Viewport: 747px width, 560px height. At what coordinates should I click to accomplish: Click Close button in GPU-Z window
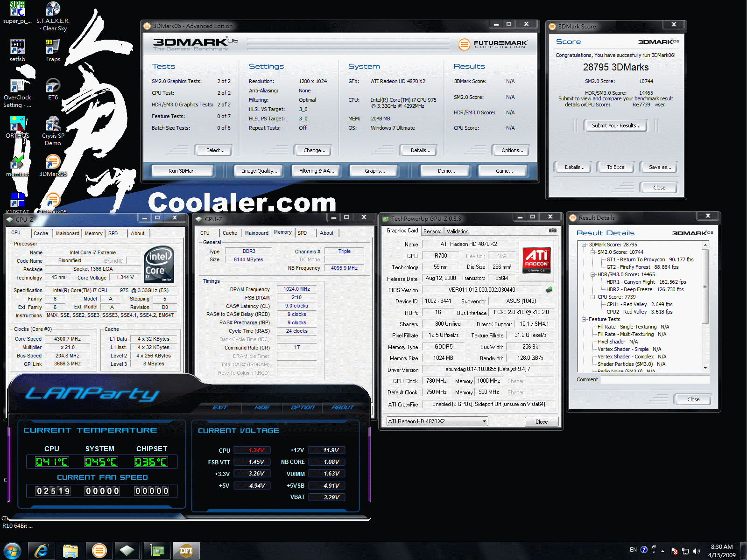[542, 422]
